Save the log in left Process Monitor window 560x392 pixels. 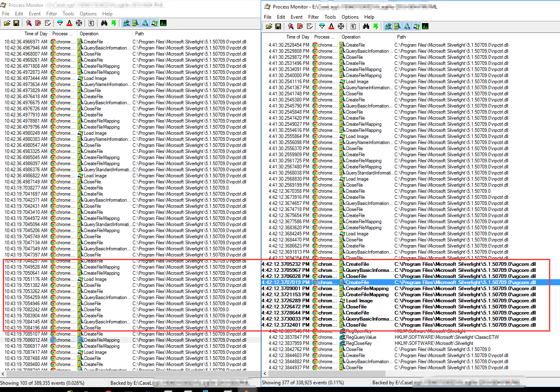coord(16,23)
